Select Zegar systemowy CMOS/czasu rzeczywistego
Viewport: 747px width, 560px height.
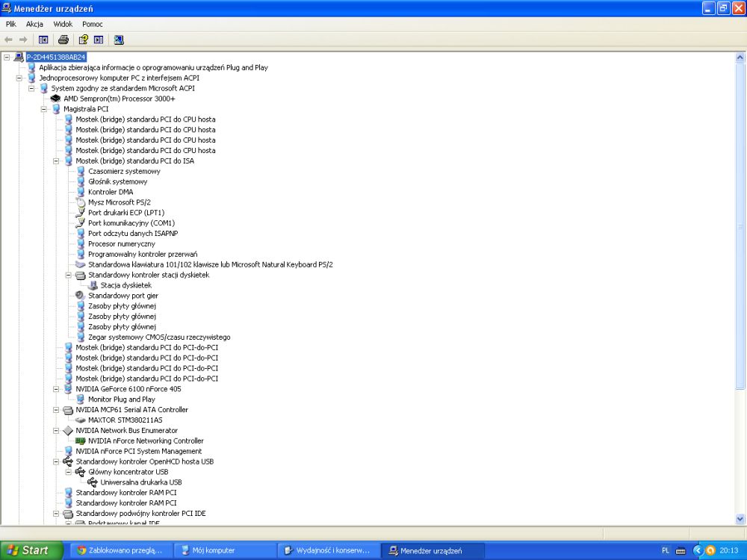pos(159,337)
